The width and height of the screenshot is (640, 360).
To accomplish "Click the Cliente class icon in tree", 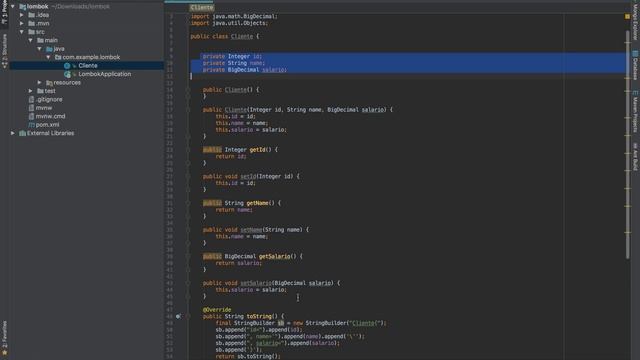I will click(67, 66).
